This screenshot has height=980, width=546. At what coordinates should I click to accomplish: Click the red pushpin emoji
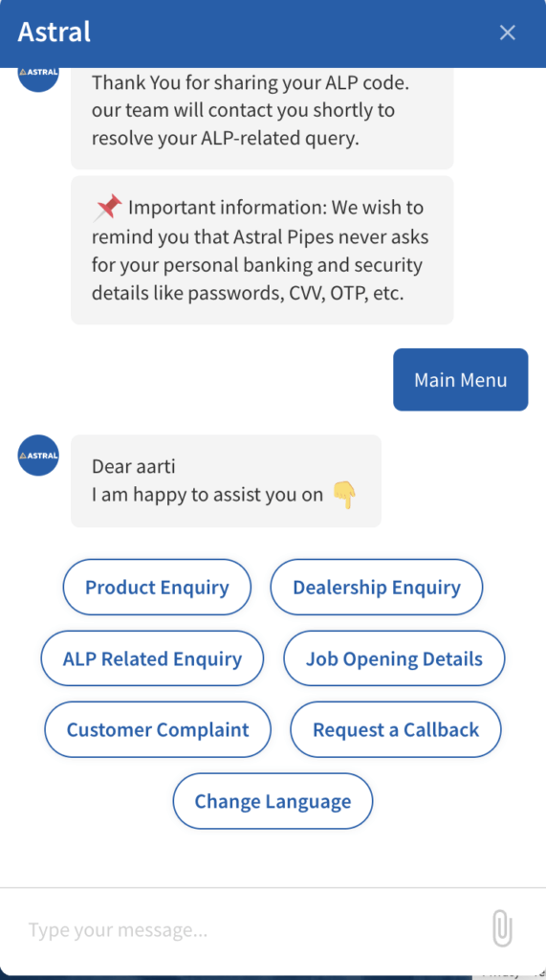[x=107, y=208]
